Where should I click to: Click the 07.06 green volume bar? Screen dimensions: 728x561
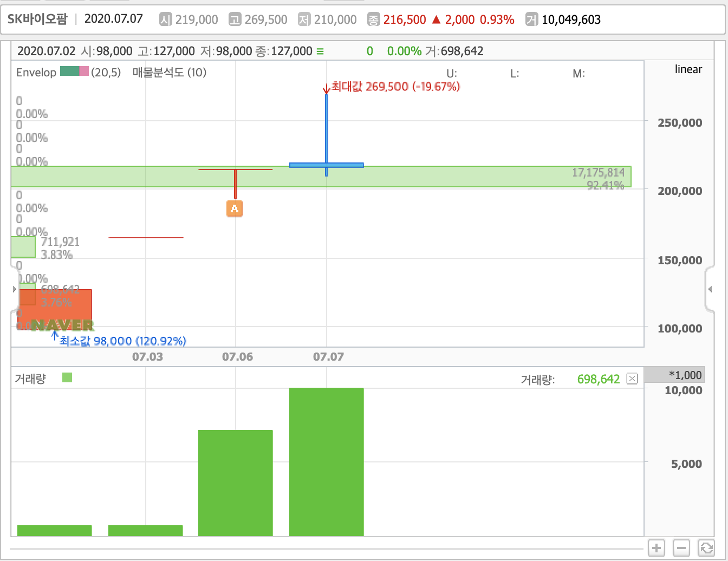pos(236,483)
